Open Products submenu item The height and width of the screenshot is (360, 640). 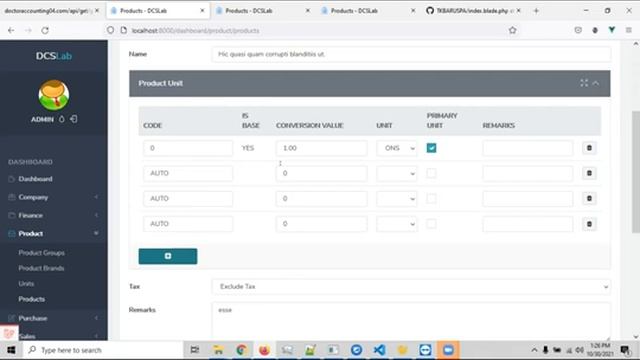pos(31,299)
